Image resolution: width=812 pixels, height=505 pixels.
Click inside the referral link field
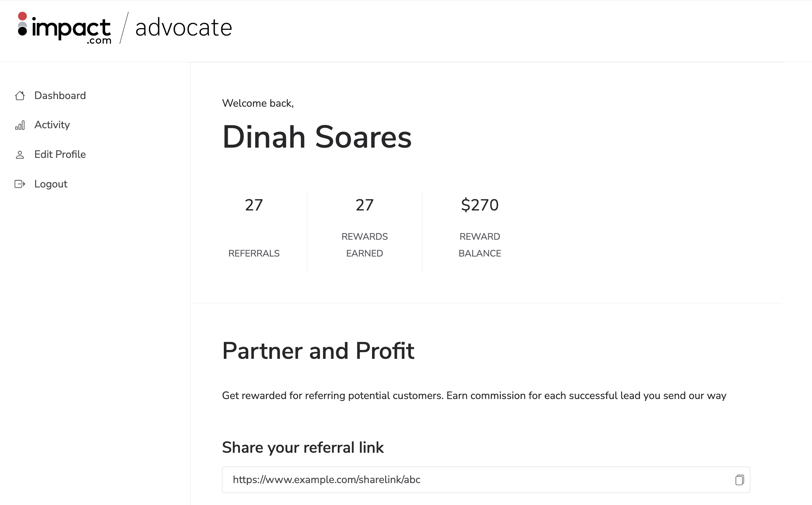click(475, 480)
